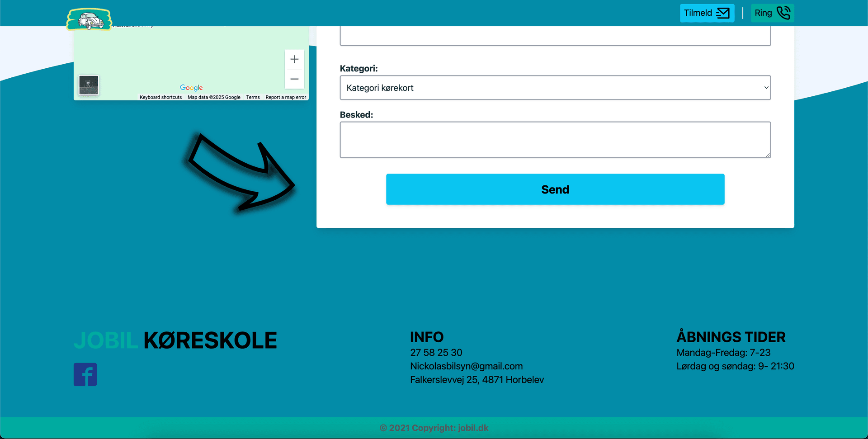The image size is (868, 439).
Task: Click the Google logo on the map
Action: pyautogui.click(x=191, y=87)
